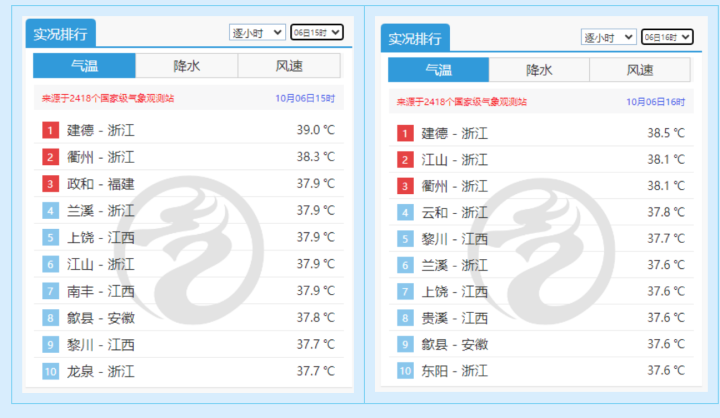
Task: Click the 实况排行 header in the 15时 panel
Action: (60, 34)
